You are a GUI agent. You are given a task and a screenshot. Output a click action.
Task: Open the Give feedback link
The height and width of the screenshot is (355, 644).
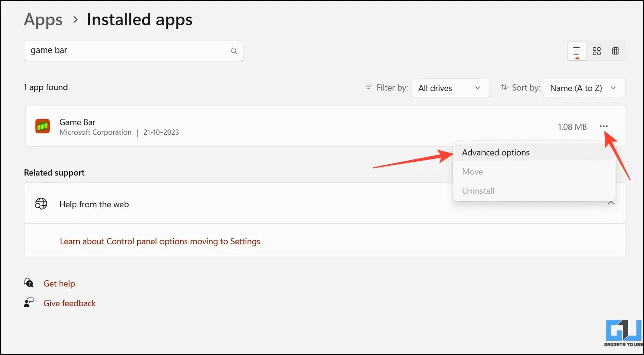click(70, 303)
